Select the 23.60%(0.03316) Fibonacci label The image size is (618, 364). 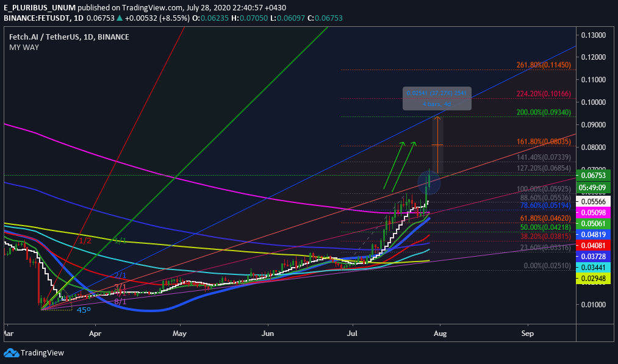point(545,248)
